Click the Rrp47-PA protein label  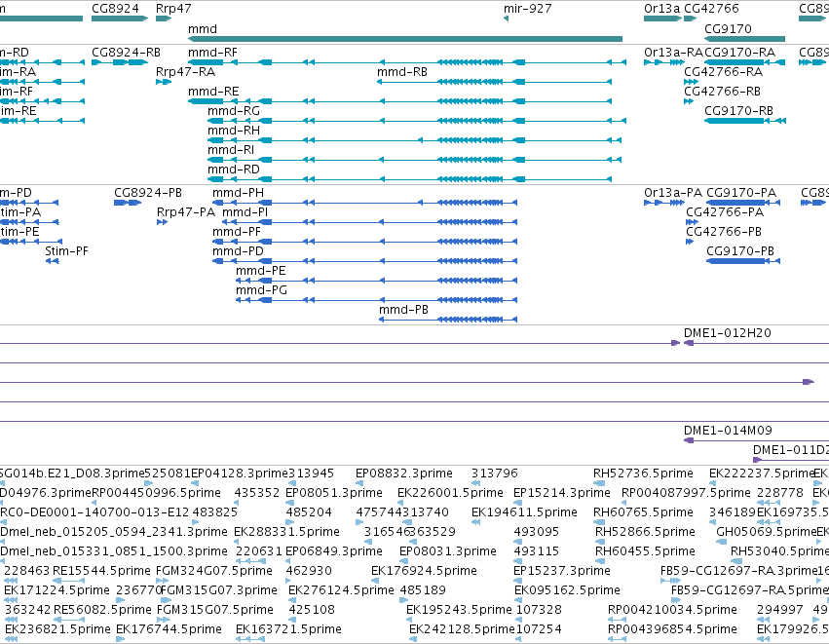[x=186, y=212]
